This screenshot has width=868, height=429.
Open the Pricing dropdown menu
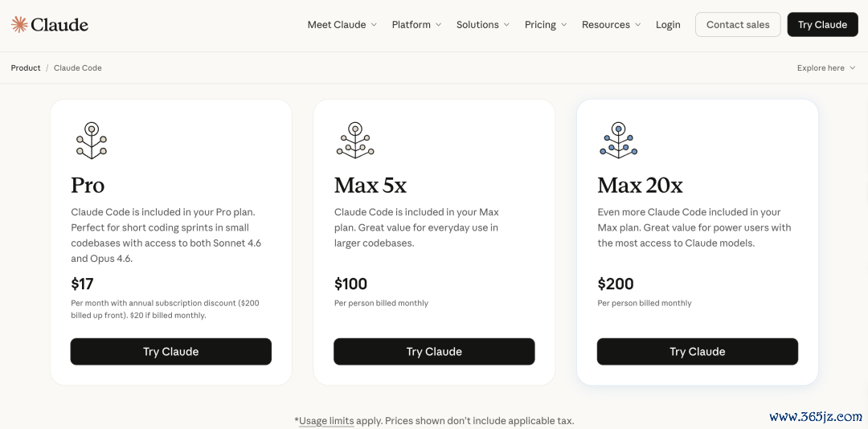[x=546, y=24]
